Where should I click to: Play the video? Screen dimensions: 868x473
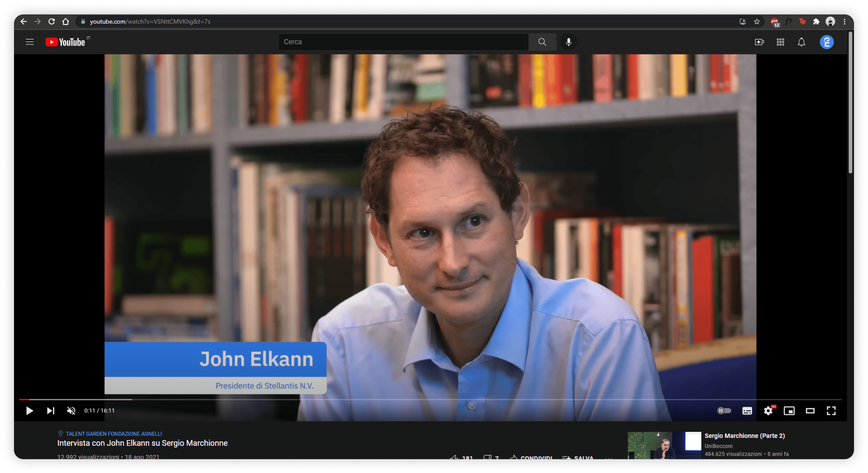coord(29,411)
